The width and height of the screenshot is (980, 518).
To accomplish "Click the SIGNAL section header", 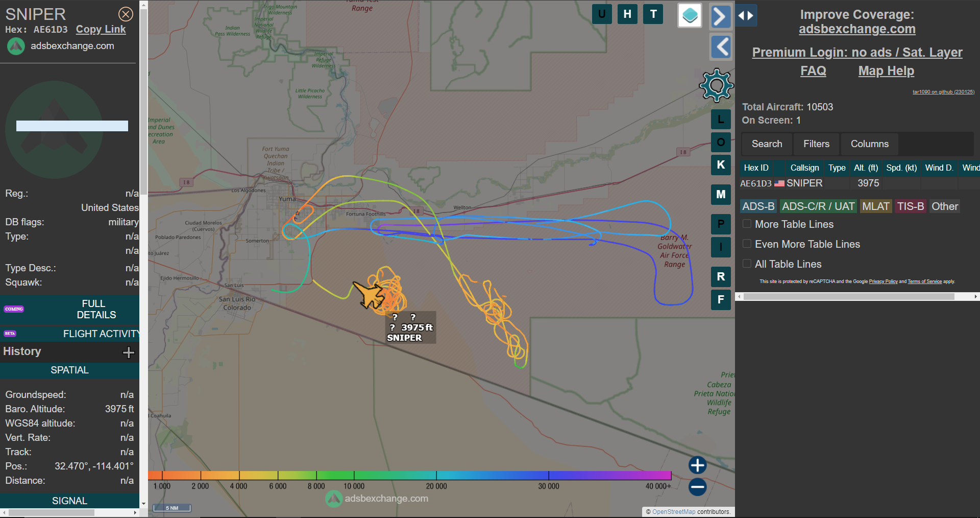I will [69, 501].
